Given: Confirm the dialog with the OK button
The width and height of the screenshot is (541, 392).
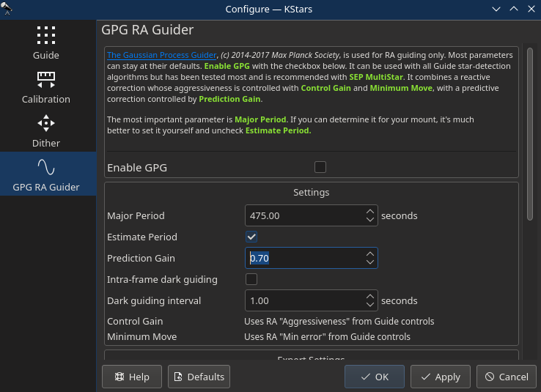Looking at the screenshot, I should click(375, 377).
